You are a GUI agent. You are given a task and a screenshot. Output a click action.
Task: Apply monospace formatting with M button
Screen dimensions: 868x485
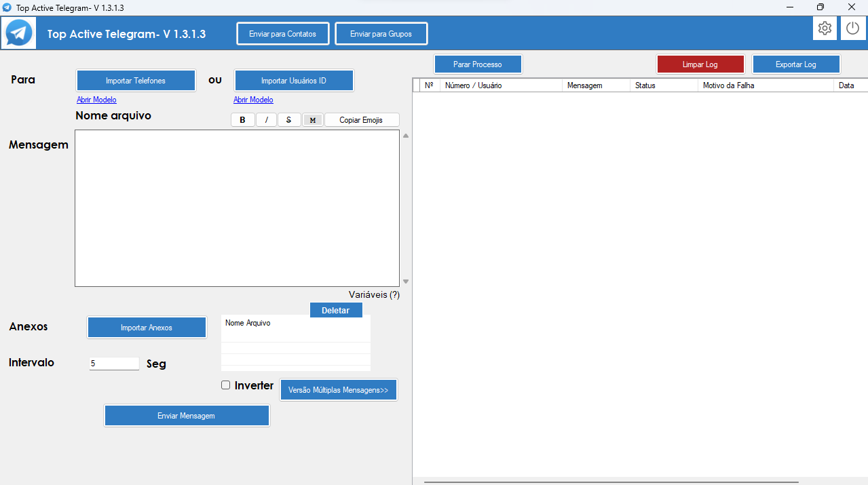pos(312,120)
